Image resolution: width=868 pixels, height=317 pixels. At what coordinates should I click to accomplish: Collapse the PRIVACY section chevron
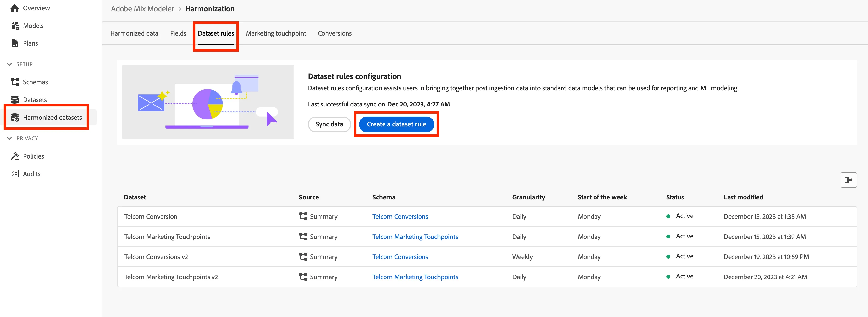pos(9,138)
